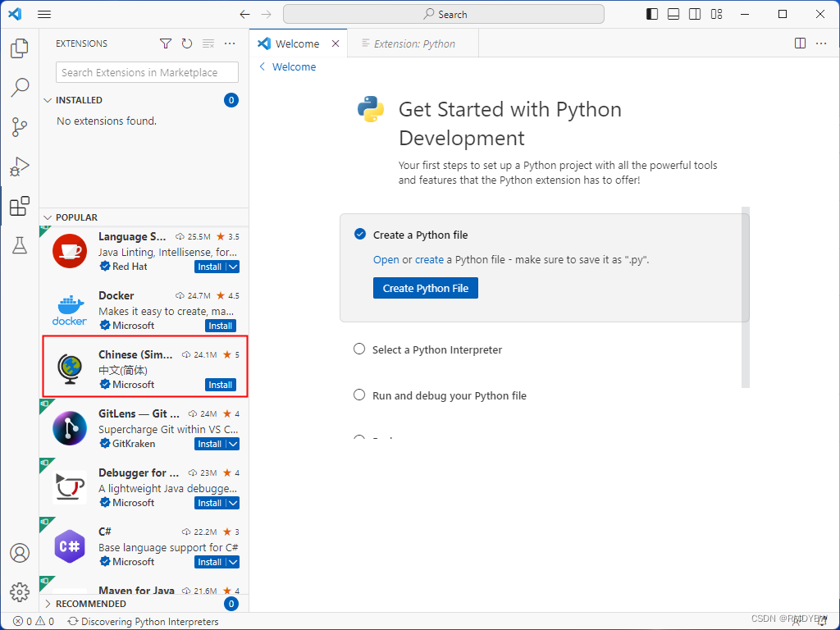Open the Accounts icon

(19, 553)
